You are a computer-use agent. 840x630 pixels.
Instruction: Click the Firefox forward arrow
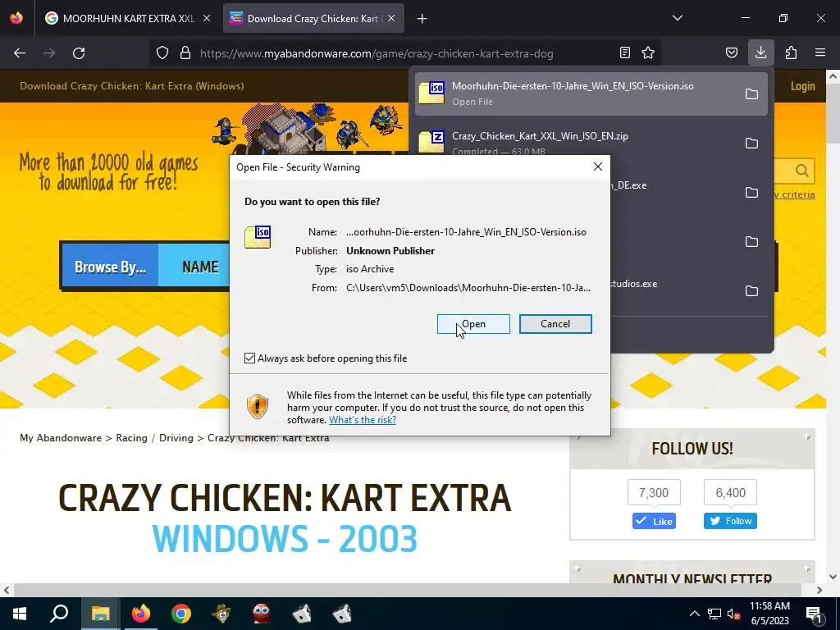pyautogui.click(x=49, y=53)
